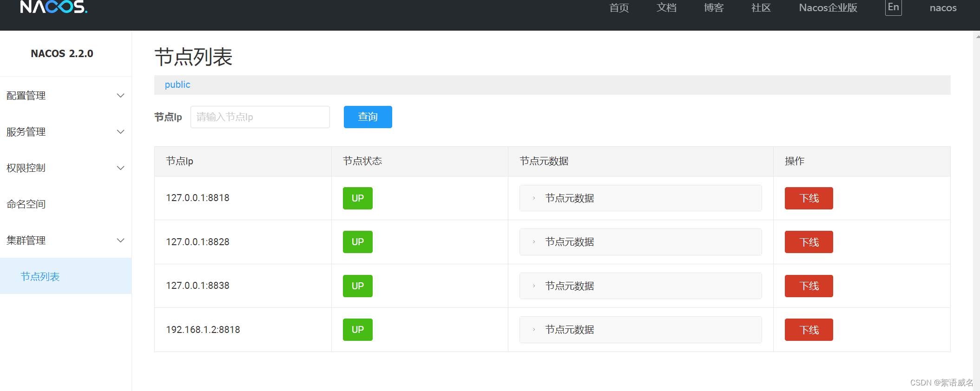The width and height of the screenshot is (980, 391).
Task: Open 博客 in top navigation
Action: 714,8
